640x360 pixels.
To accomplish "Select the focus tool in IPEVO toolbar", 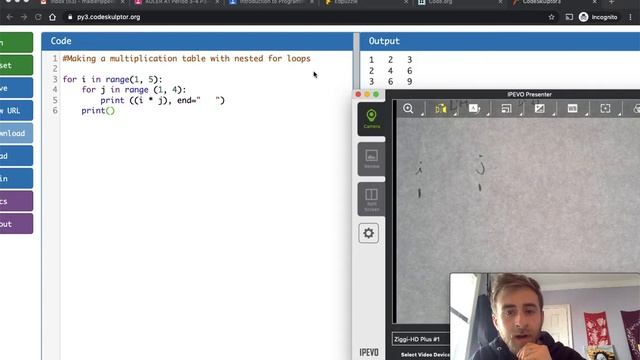I will [x=605, y=109].
